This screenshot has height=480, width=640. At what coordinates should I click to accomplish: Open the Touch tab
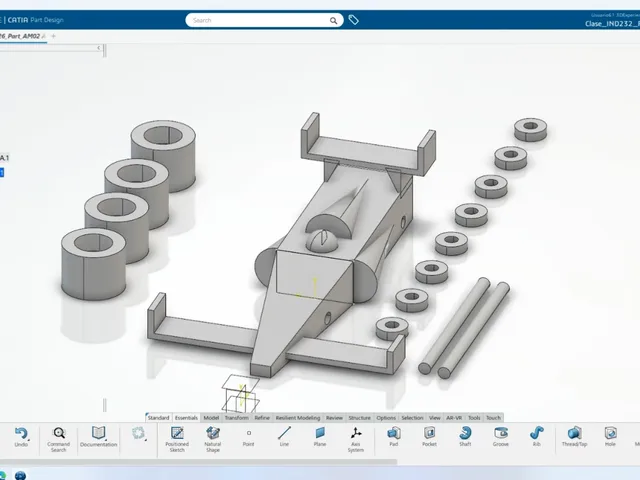[493, 418]
